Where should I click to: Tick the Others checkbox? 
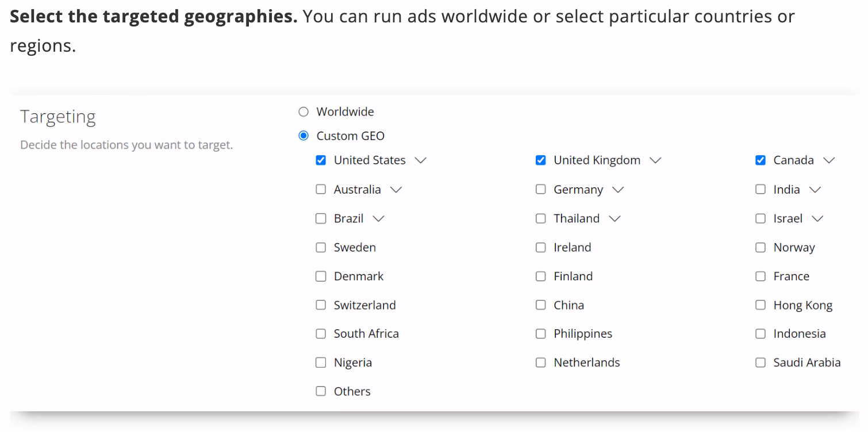pos(321,391)
